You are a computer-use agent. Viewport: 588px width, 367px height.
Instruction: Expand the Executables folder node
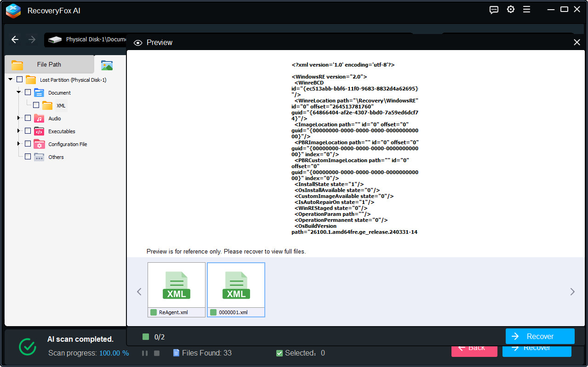19,131
